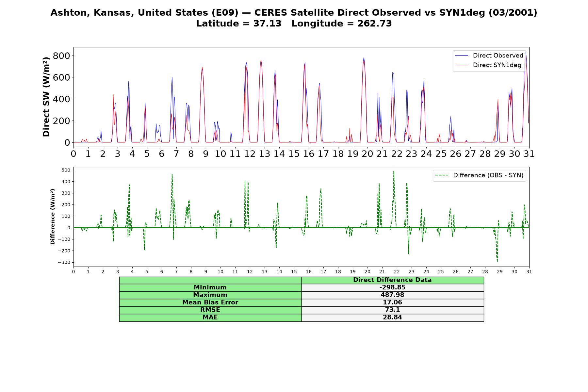Click the Latitude and Longitude subtitle
The image size is (588, 392).
pos(294,24)
